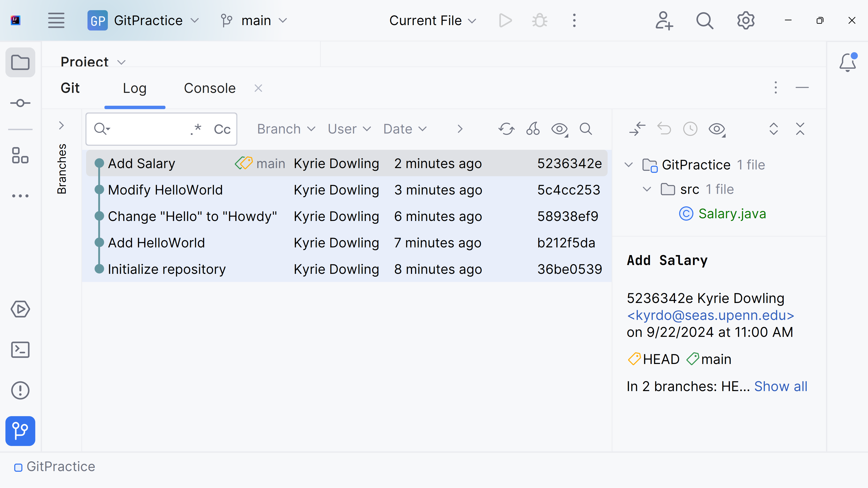Toggle regex matching in search field
This screenshot has height=488, width=868.
196,129
